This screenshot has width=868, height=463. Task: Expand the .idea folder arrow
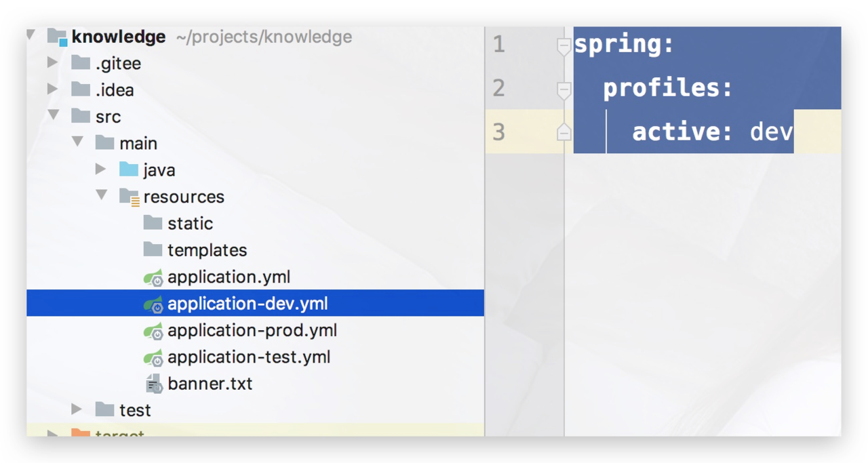(x=53, y=89)
